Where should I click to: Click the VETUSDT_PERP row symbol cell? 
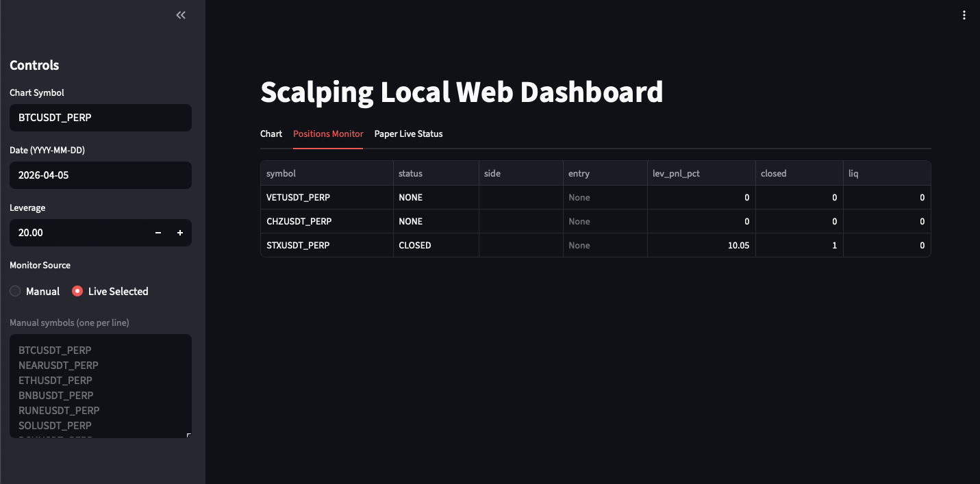[x=327, y=197]
